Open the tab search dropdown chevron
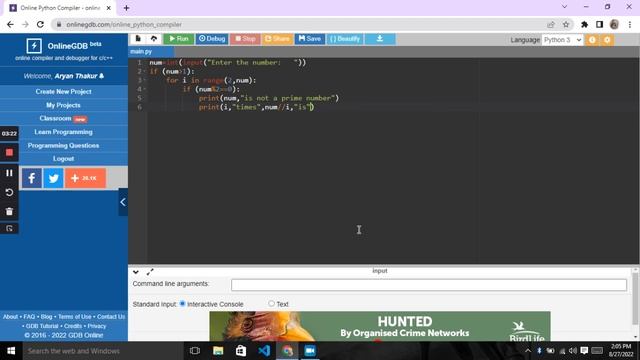Image resolution: width=640 pixels, height=360 pixels. coord(564,7)
